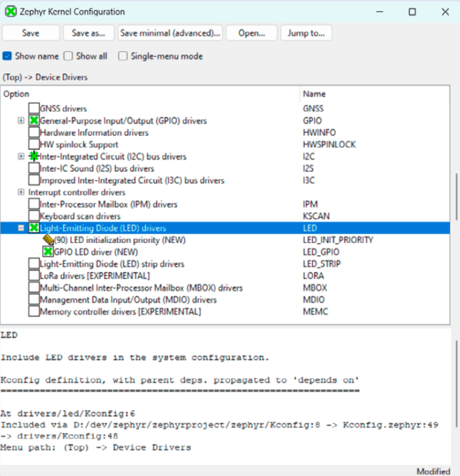Click the green X icon on GPIO drivers

(x=34, y=121)
